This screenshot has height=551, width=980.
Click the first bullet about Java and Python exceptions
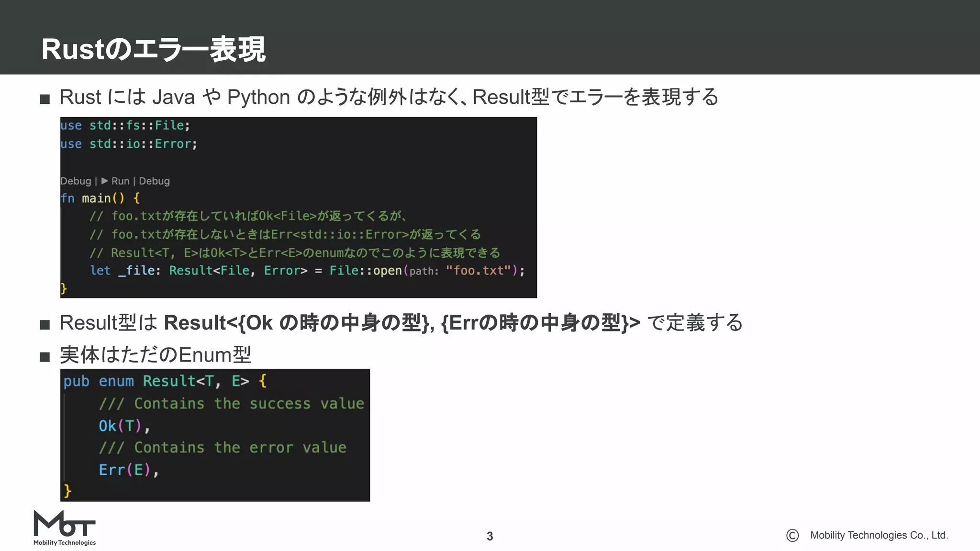coord(389,97)
